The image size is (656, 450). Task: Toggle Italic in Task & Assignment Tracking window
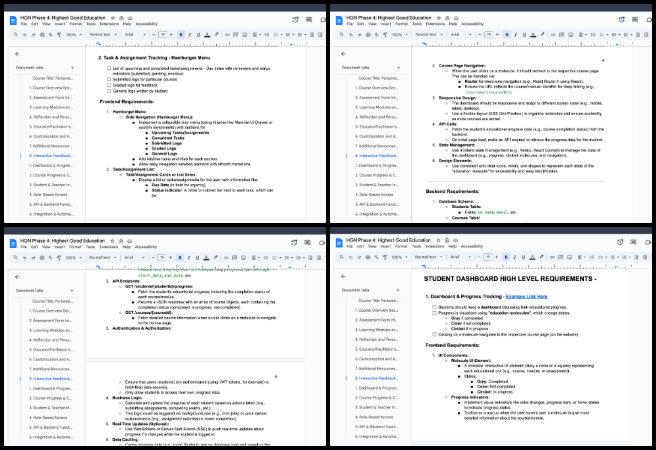(x=190, y=34)
